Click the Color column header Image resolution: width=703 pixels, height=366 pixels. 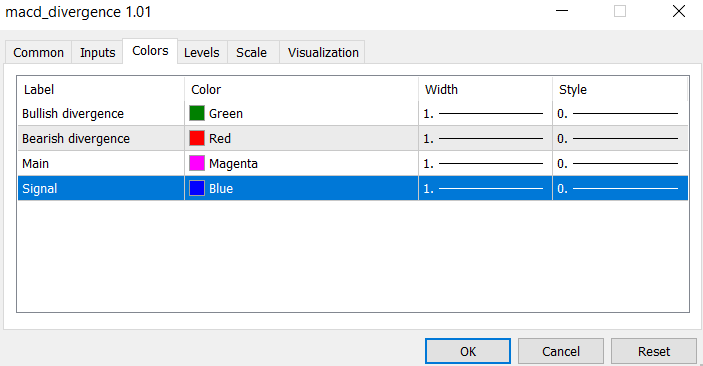[x=301, y=89]
